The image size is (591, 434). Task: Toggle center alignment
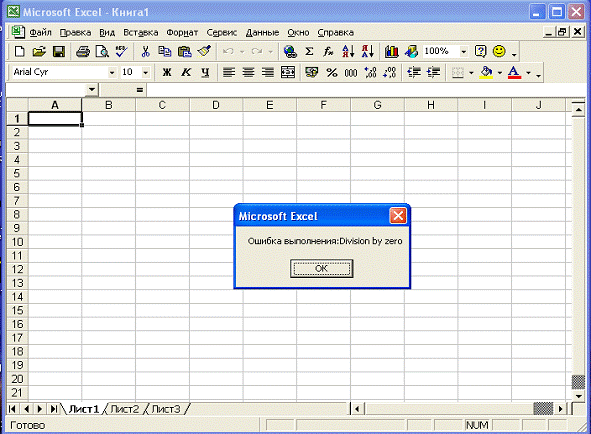pos(248,72)
